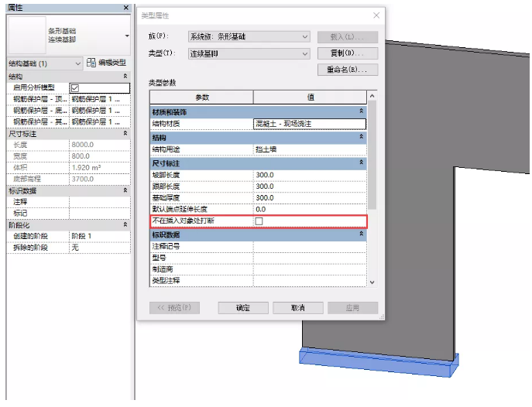Click the 宽度 value 800.0
The image size is (532, 407).
(x=100, y=156)
